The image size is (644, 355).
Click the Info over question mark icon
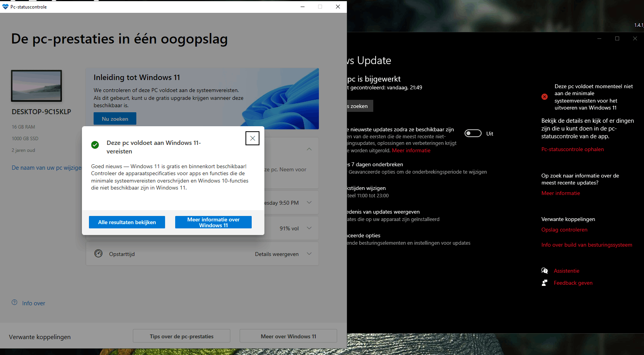coord(14,303)
